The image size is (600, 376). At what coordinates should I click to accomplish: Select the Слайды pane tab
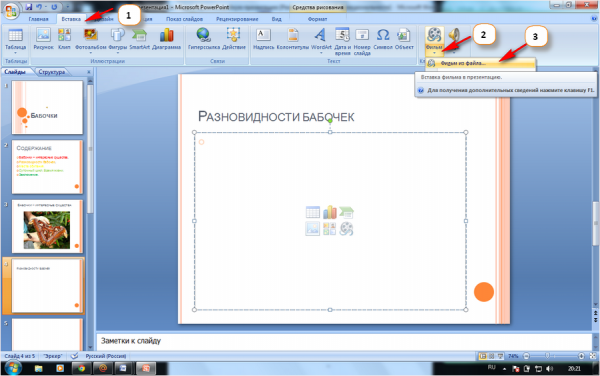point(15,72)
